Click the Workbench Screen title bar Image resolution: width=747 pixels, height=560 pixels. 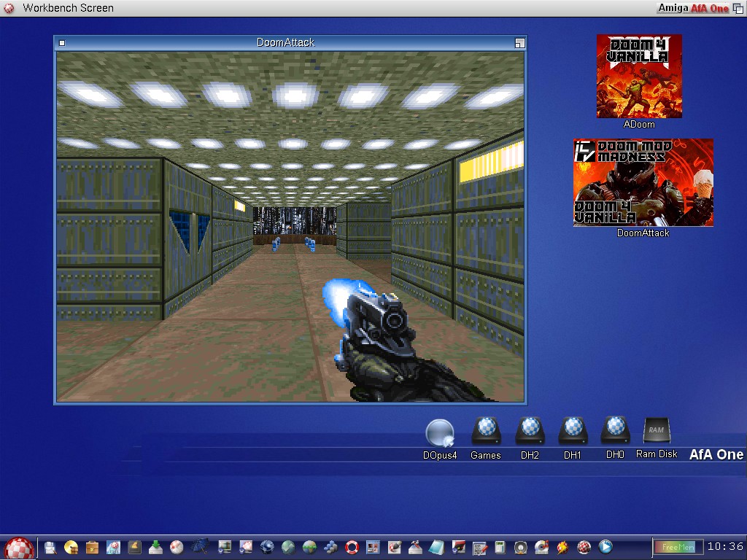292,8
